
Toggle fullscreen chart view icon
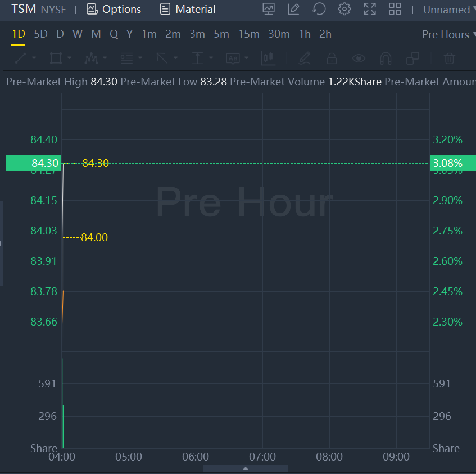370,9
